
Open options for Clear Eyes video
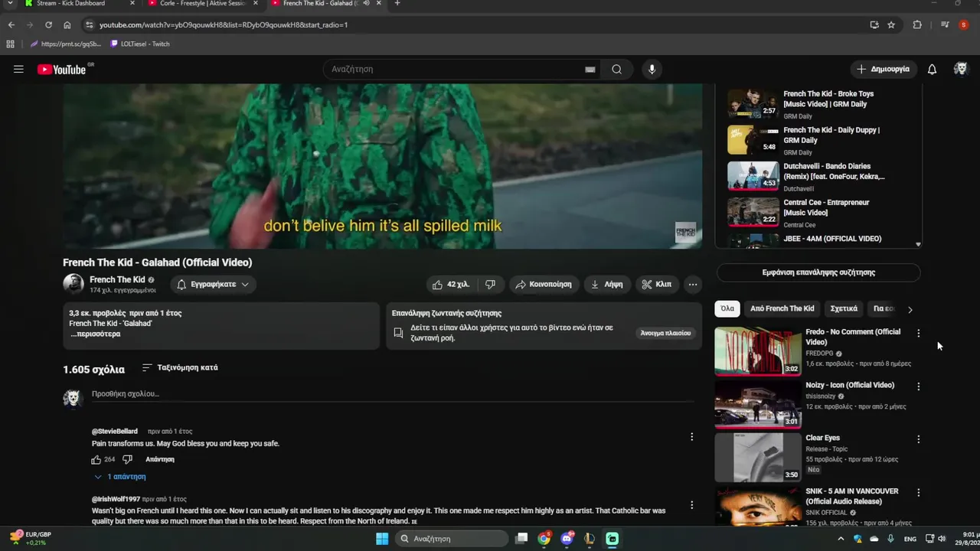(x=918, y=439)
